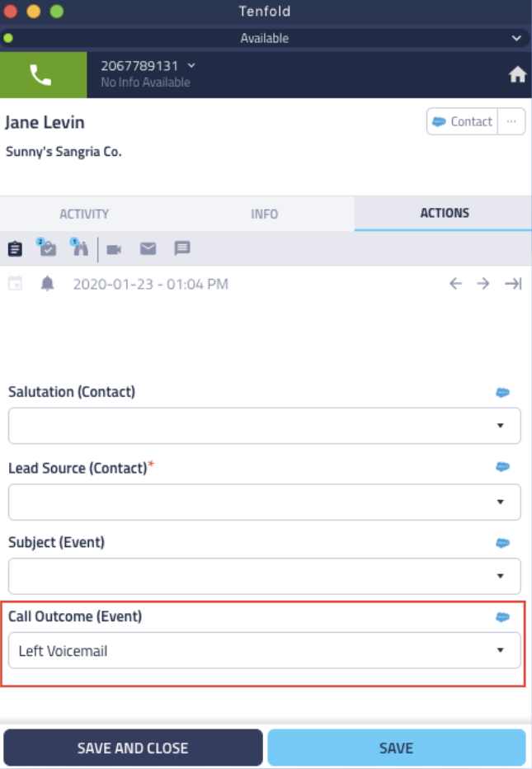Expand the phone number 2067789131 chevron

(x=192, y=65)
